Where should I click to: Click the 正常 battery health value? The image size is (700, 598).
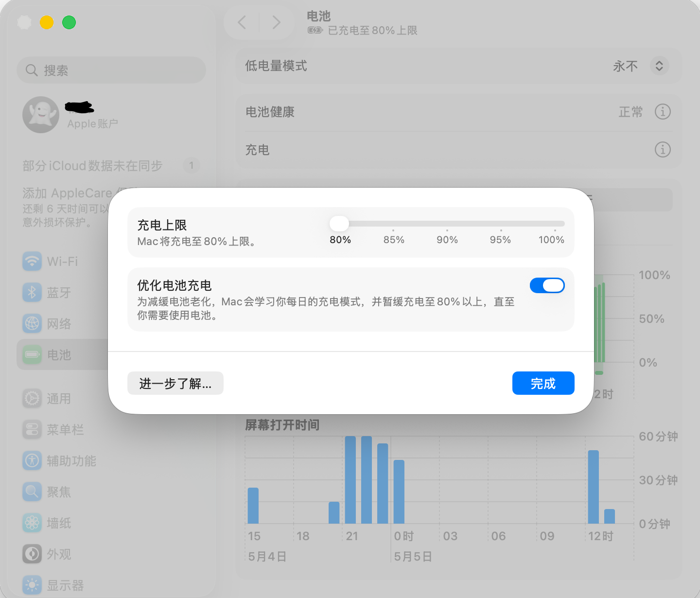(x=630, y=112)
